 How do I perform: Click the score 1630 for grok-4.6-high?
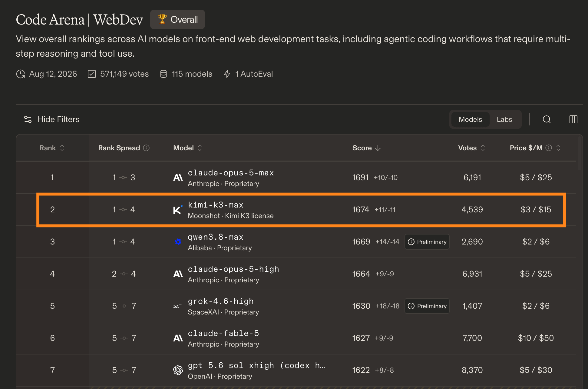pyautogui.click(x=361, y=306)
